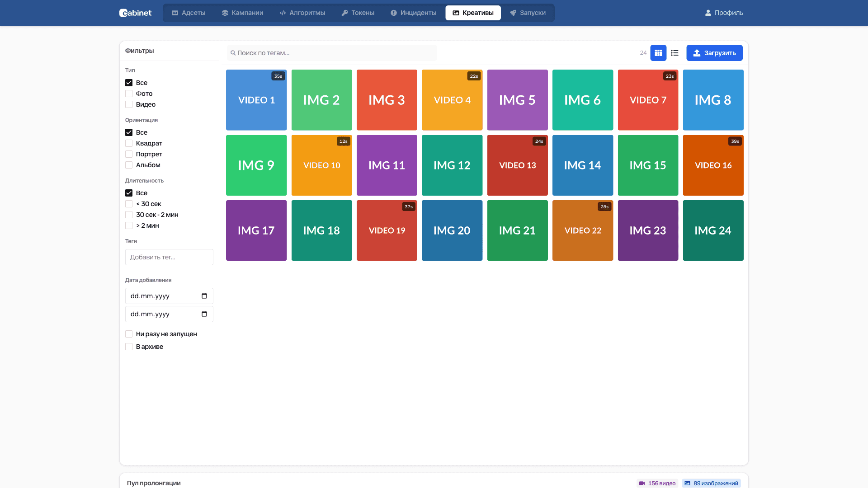Click the 156 videos badge
This screenshot has width=868, height=488.
click(x=657, y=483)
